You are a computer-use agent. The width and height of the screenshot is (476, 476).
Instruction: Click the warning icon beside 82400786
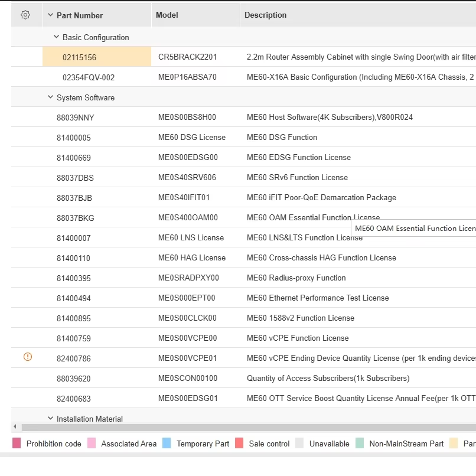pos(28,357)
